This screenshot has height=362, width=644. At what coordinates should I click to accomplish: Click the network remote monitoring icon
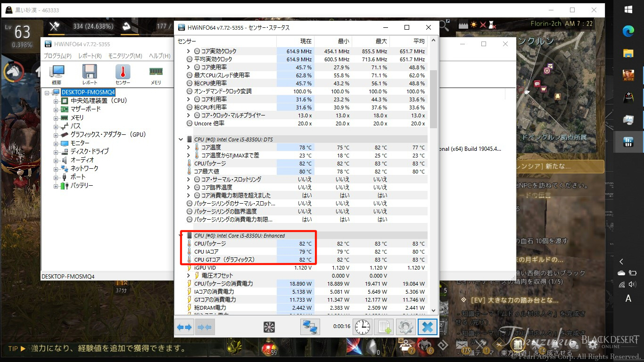[310, 327]
